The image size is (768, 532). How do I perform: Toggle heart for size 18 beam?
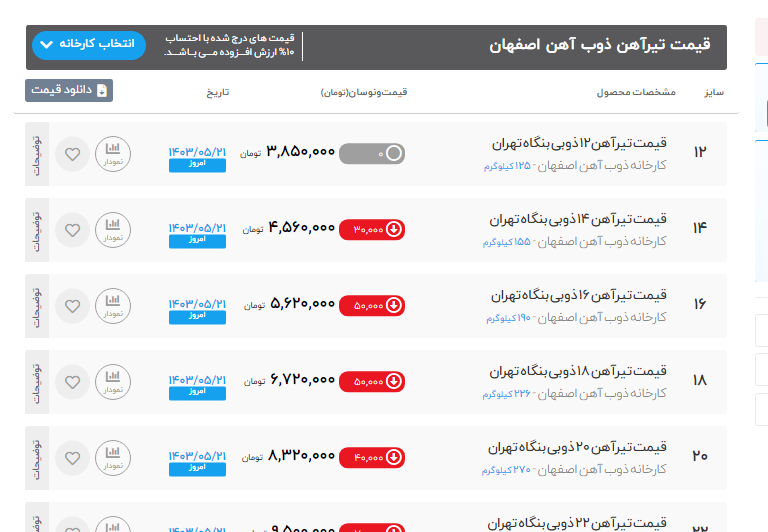[72, 381]
